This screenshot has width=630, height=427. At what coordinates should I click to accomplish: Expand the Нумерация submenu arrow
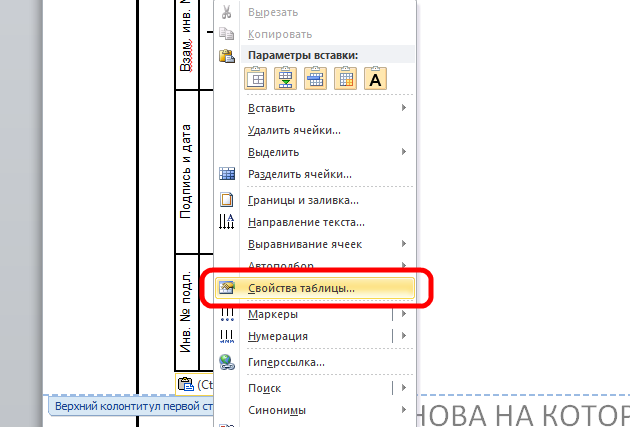404,335
